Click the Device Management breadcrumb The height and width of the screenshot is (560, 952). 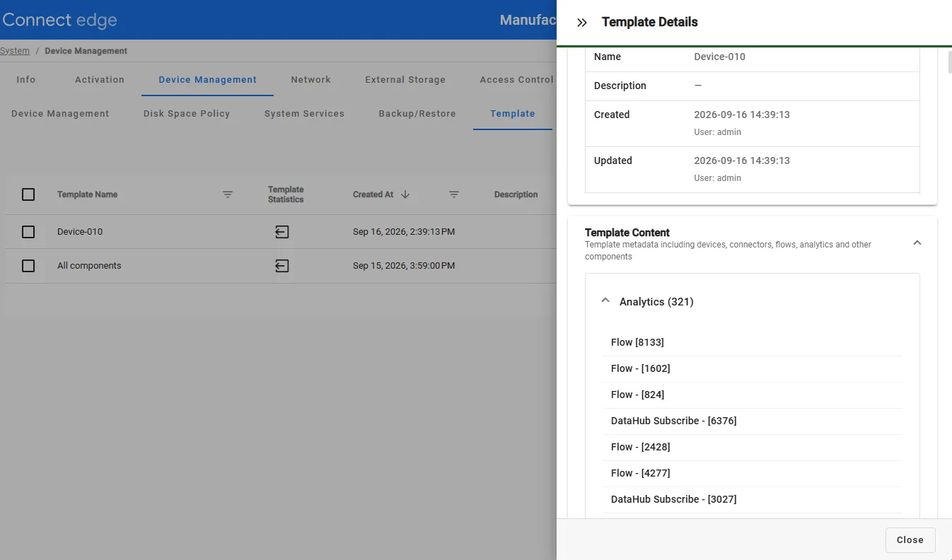point(86,51)
